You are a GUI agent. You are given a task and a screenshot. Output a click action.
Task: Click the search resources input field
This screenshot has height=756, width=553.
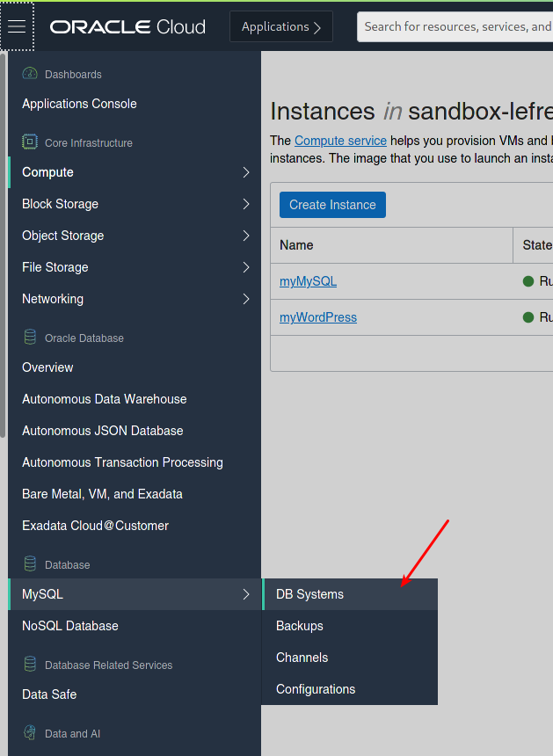(x=455, y=26)
